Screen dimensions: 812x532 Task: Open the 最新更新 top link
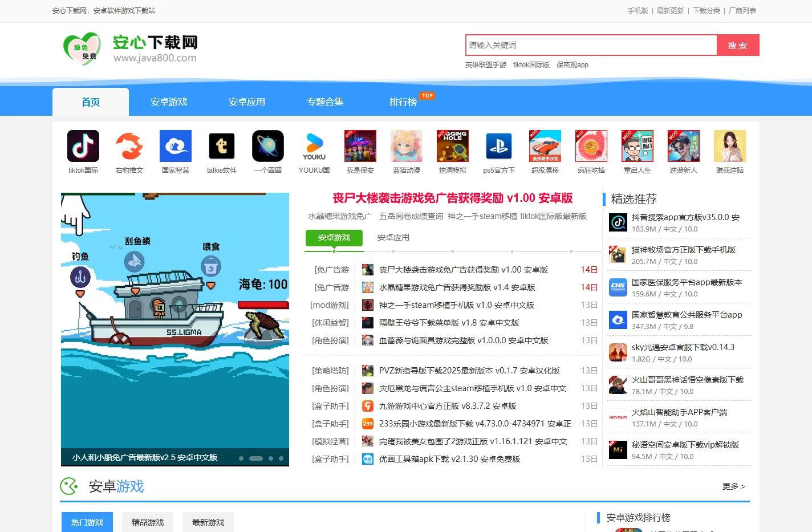pos(670,11)
